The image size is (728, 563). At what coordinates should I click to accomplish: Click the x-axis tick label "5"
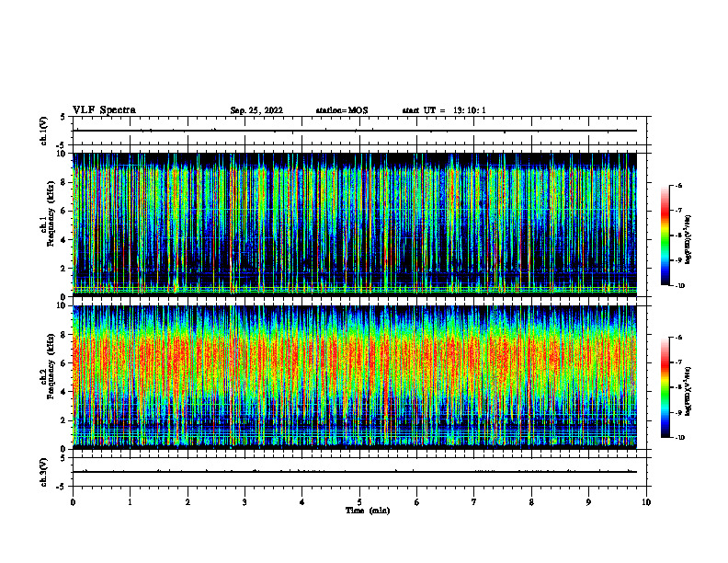click(x=359, y=502)
